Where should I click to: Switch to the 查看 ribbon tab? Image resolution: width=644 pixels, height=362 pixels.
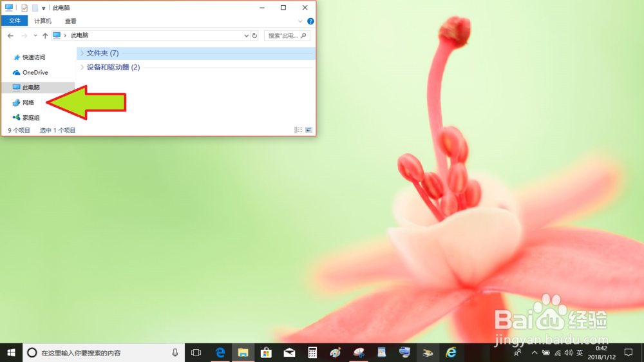point(71,21)
